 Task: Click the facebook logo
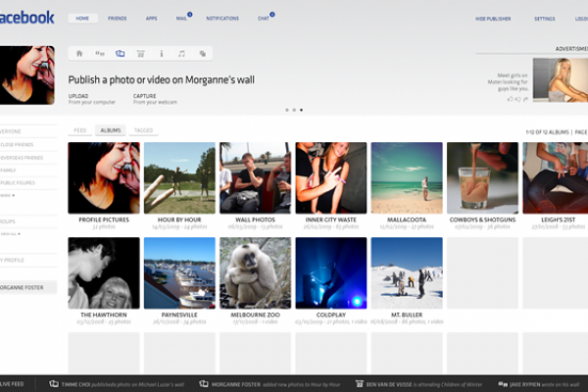(27, 18)
